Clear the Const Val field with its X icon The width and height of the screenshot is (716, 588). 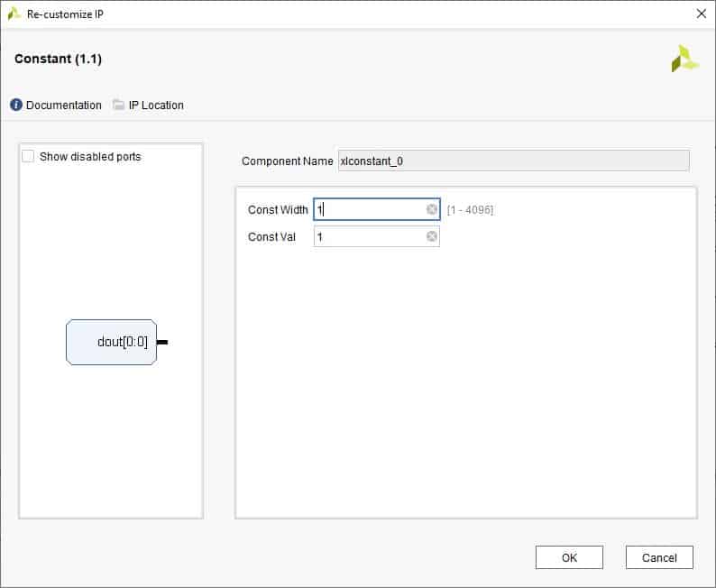click(x=432, y=236)
